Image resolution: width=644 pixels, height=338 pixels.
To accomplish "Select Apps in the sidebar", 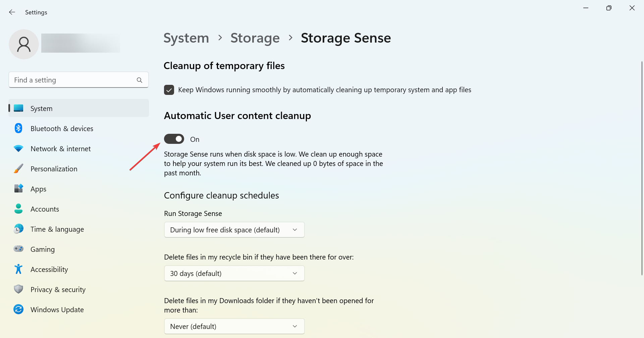I will [x=39, y=189].
